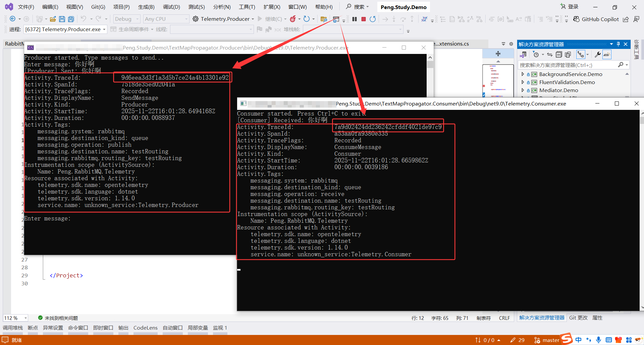Open a file with the folder icon
This screenshot has width=644, height=345.
coord(53,19)
